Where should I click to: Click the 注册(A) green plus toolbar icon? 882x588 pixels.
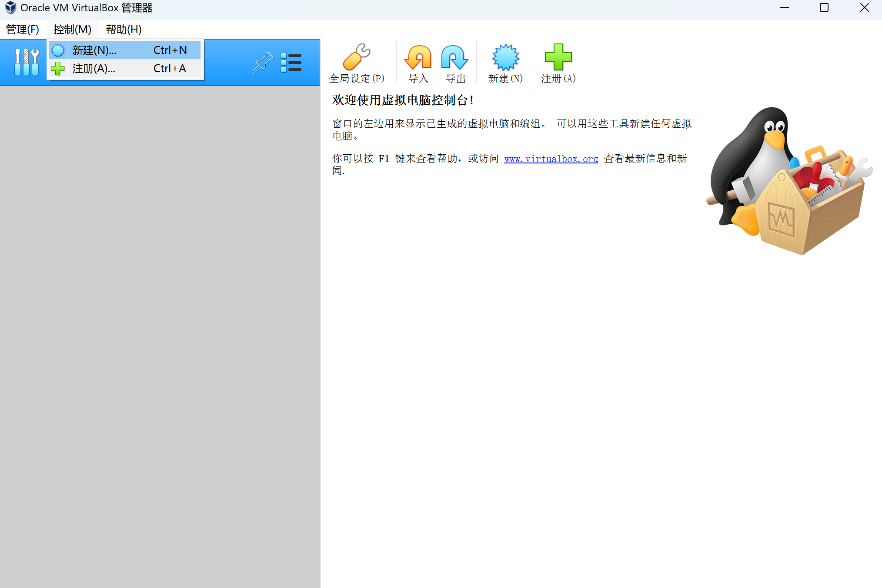click(558, 63)
